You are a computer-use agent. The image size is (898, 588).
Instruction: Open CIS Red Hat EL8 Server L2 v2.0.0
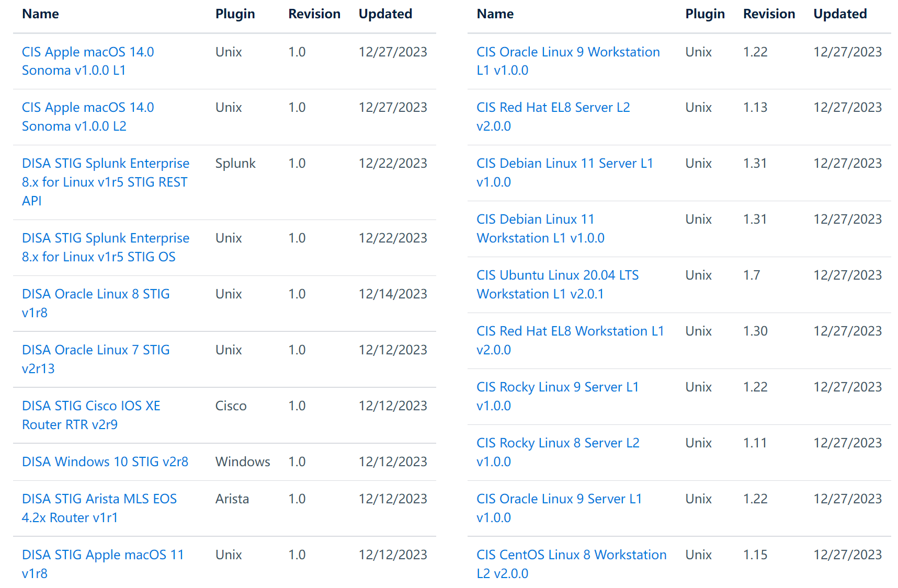pos(553,117)
